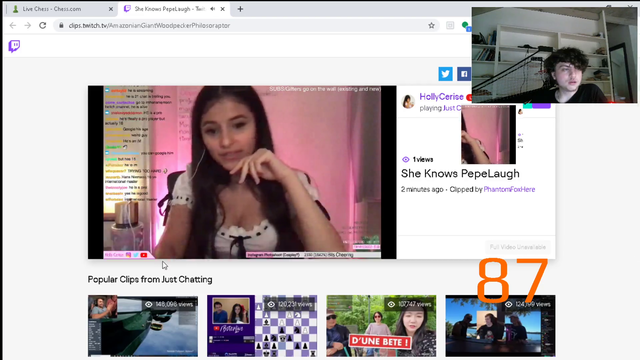Share the clip on Facebook
Viewport: 640px width, 360px height.
pos(464,74)
